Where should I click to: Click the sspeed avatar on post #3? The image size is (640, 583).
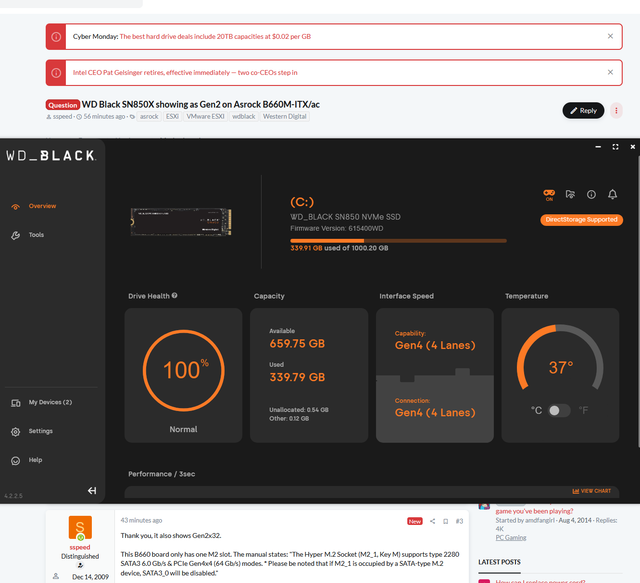(x=80, y=527)
